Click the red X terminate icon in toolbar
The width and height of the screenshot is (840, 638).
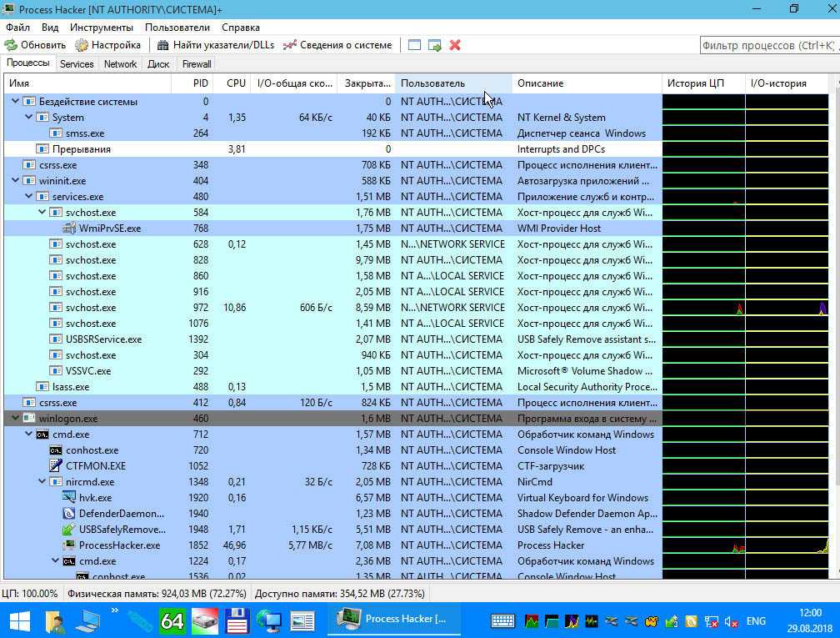click(455, 45)
